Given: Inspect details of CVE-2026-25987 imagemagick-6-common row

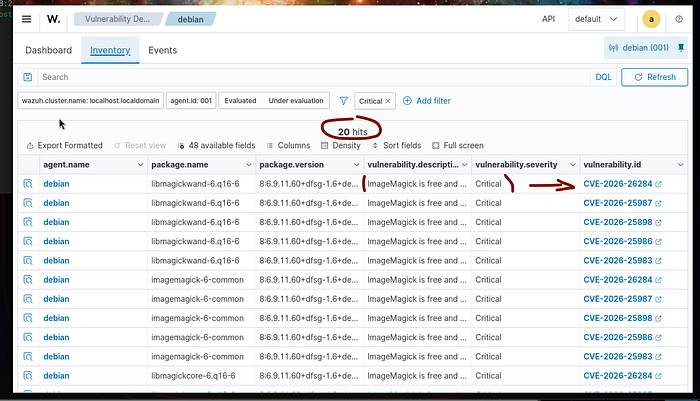Looking at the screenshot, I should 28,299.
